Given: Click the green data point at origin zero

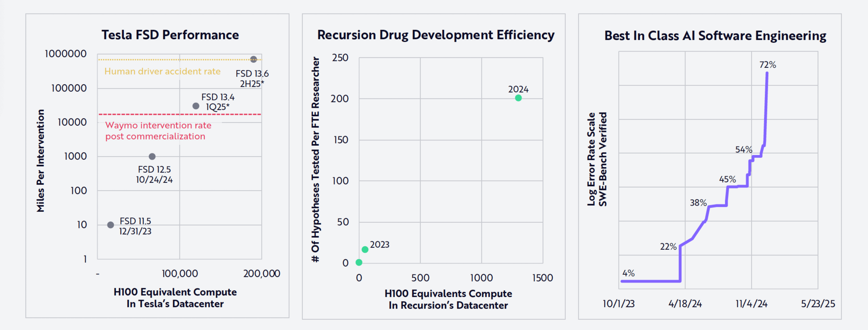Looking at the screenshot, I should [x=359, y=263].
